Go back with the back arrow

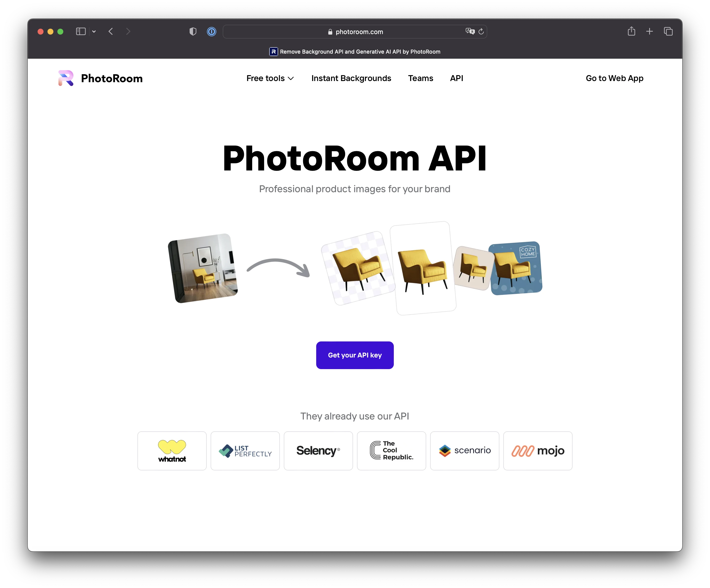pos(111,31)
